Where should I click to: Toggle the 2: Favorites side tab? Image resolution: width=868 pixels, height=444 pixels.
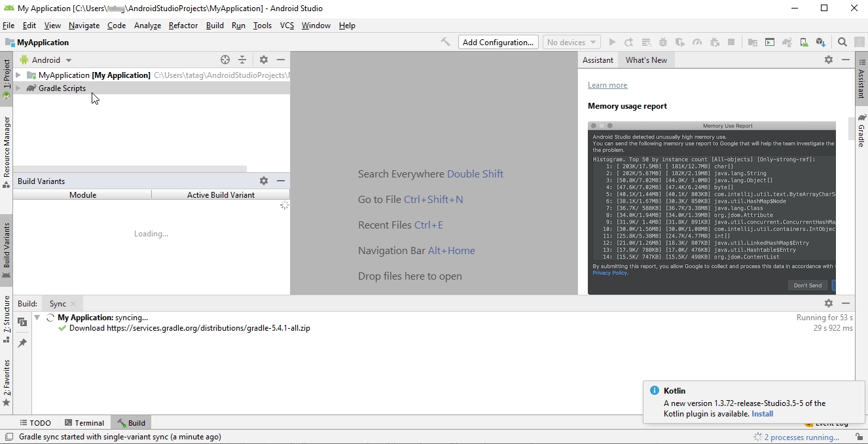7,382
